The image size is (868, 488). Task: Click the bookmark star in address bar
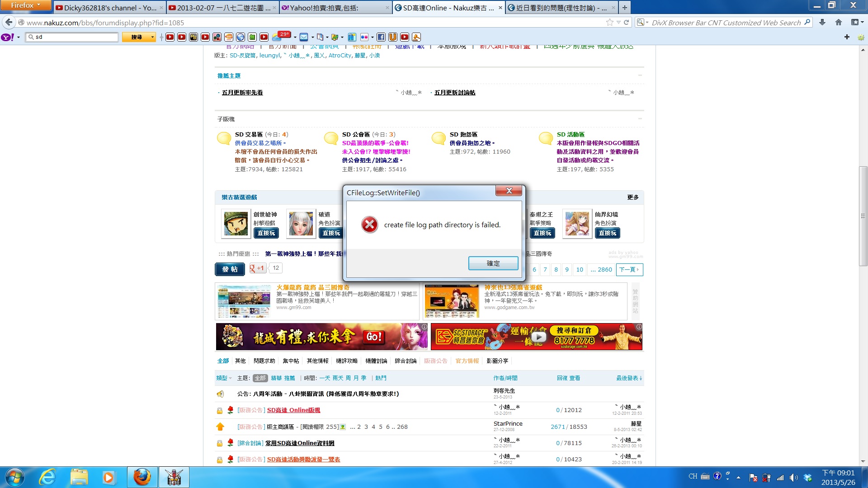(x=609, y=22)
